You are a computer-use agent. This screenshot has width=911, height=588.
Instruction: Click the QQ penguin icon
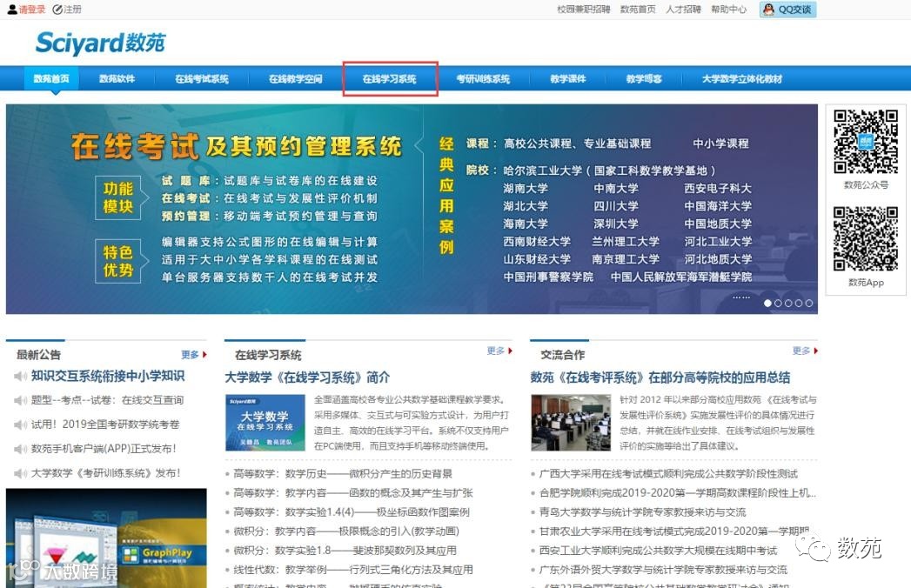(768, 10)
